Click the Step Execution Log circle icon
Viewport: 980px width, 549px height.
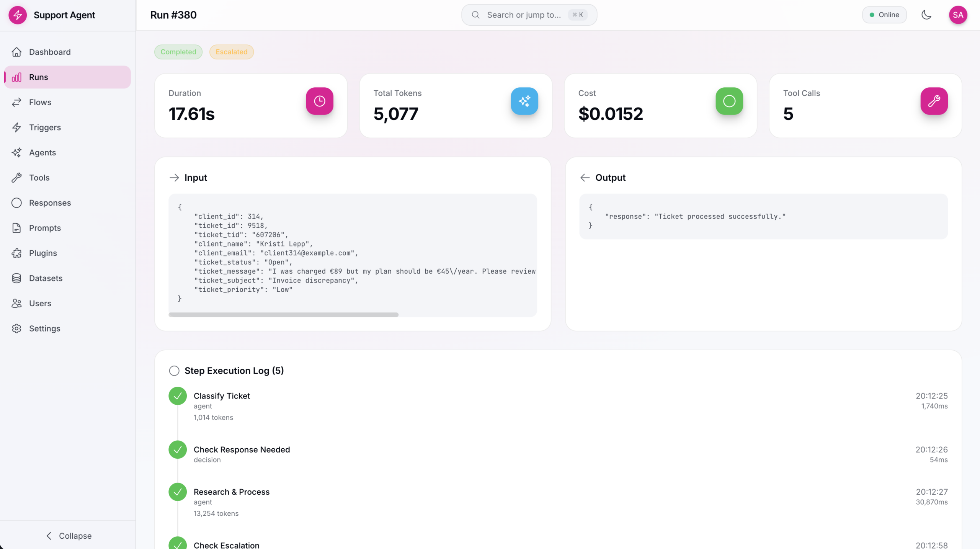point(174,371)
